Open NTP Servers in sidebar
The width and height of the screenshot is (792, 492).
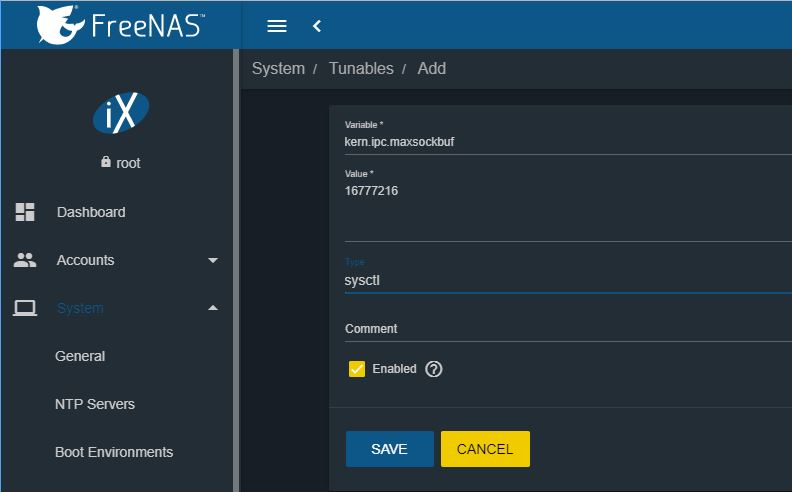[95, 404]
